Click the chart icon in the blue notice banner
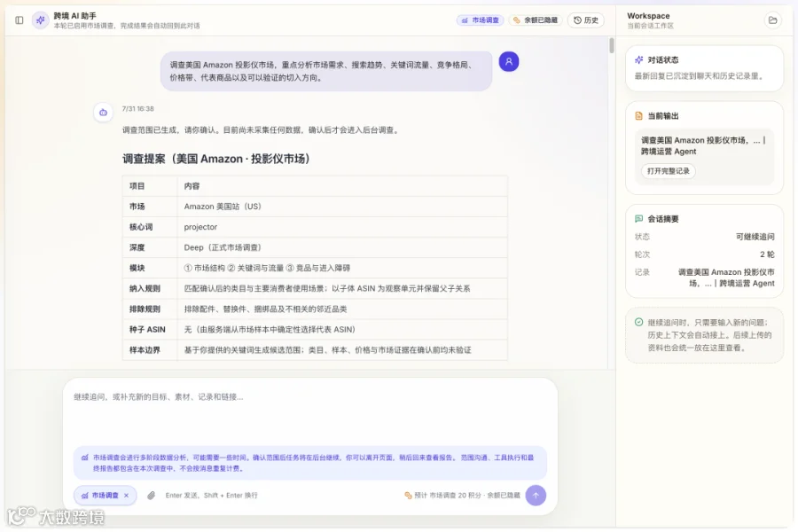This screenshot has height=532, width=798. pyautogui.click(x=84, y=458)
